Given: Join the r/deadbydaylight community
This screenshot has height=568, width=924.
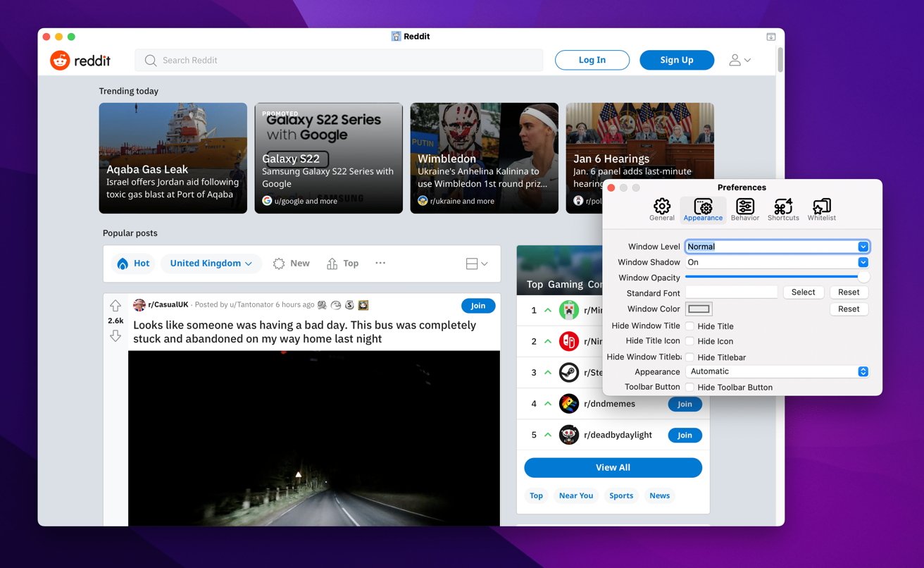Looking at the screenshot, I should [x=685, y=435].
